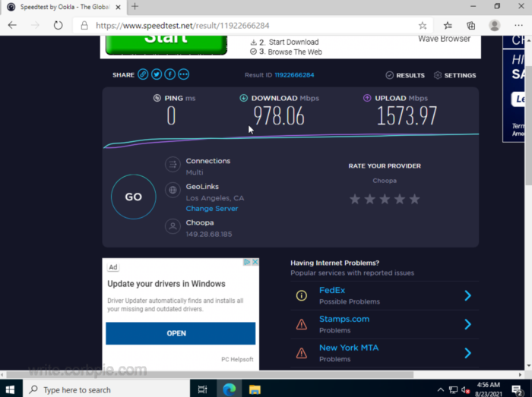Click the muted volume tray icon
The width and height of the screenshot is (532, 397).
pos(465,390)
